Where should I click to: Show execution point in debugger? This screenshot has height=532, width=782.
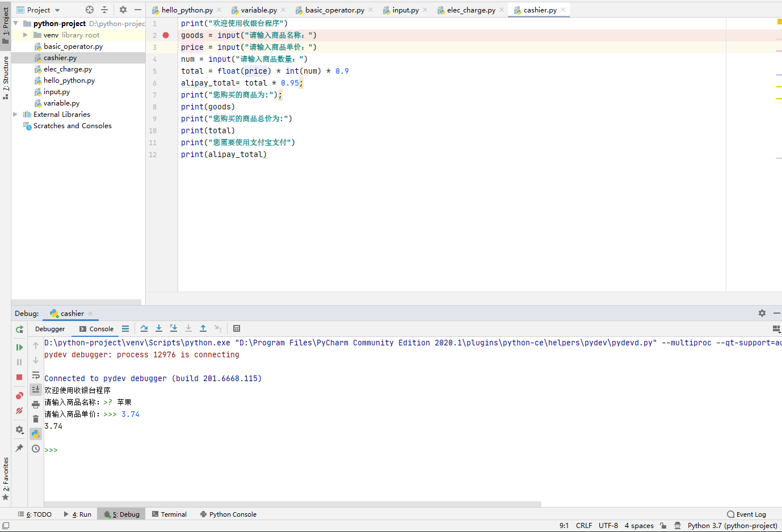coord(125,328)
